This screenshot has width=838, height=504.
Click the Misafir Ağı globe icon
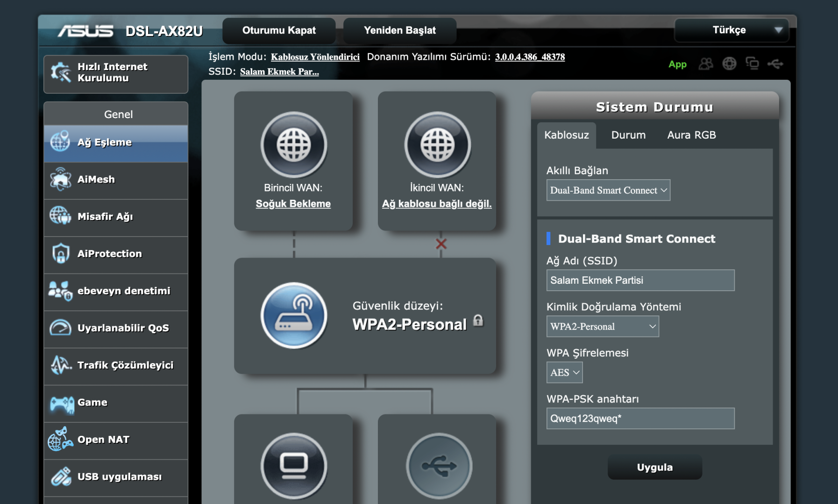[x=60, y=216]
